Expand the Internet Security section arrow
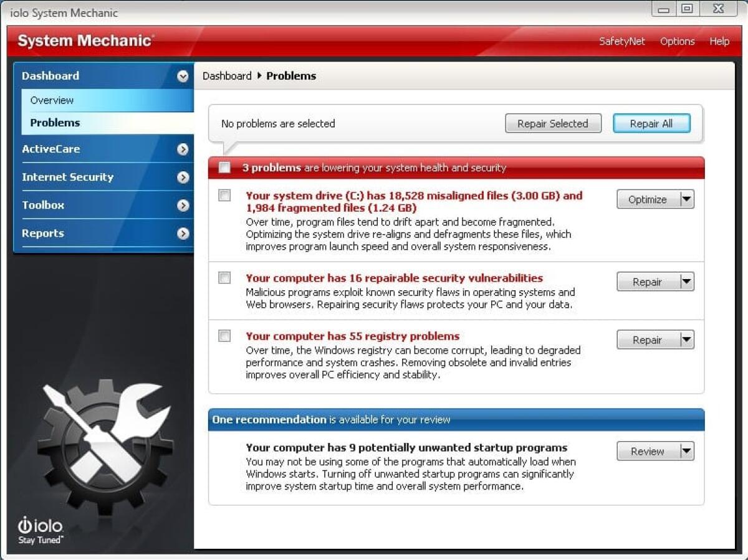Viewport: 748px width, 560px height. pos(183,178)
